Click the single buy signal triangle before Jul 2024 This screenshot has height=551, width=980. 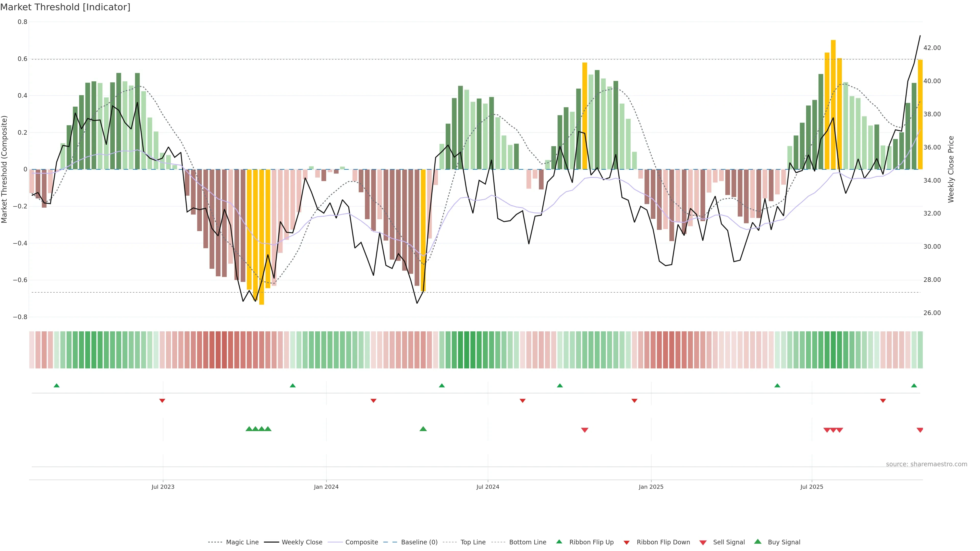423,429
